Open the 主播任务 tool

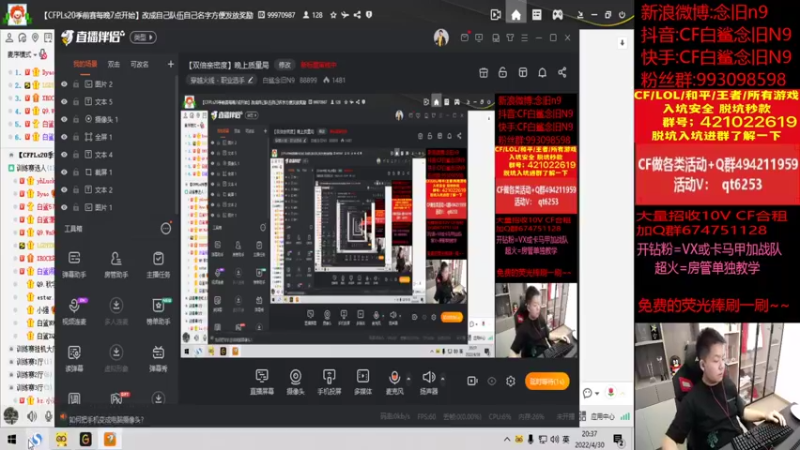(x=158, y=264)
